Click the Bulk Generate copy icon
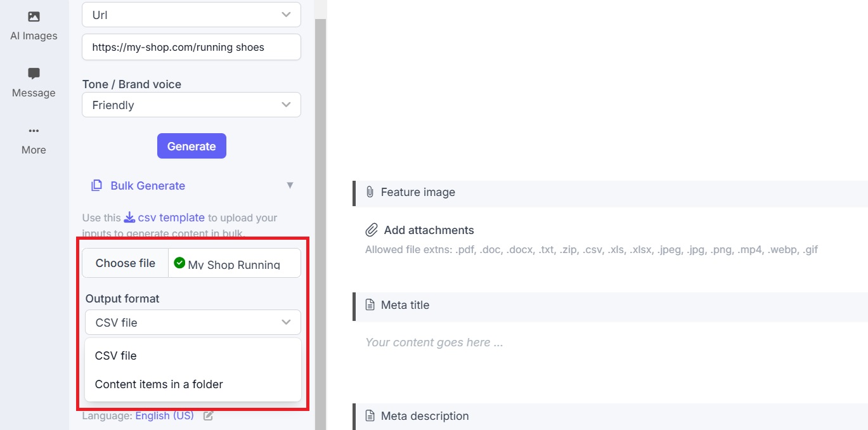Viewport: 868px width, 430px height. 96,186
